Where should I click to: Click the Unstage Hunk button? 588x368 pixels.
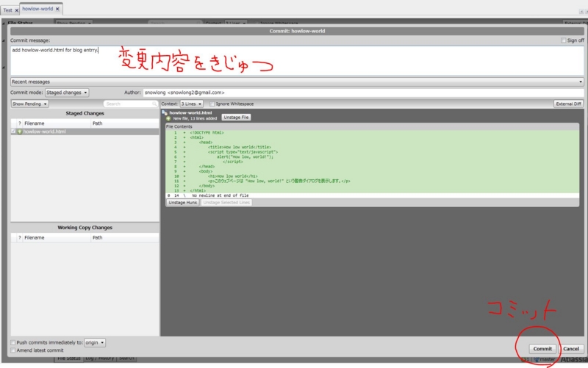[x=182, y=203]
